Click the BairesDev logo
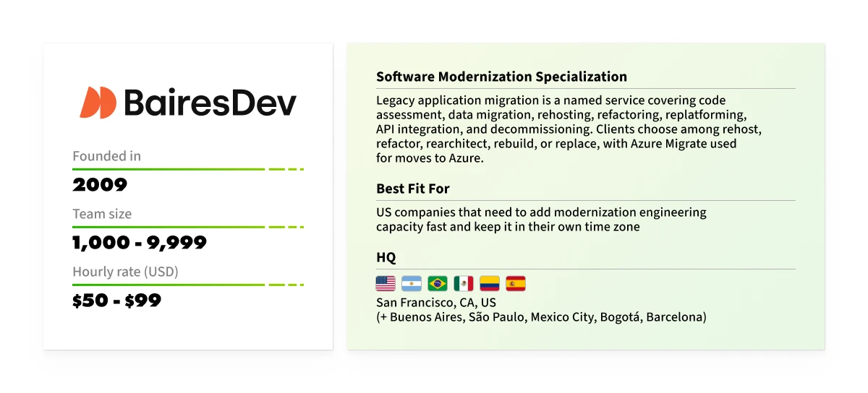Viewport: 868px width, 393px height. click(188, 103)
